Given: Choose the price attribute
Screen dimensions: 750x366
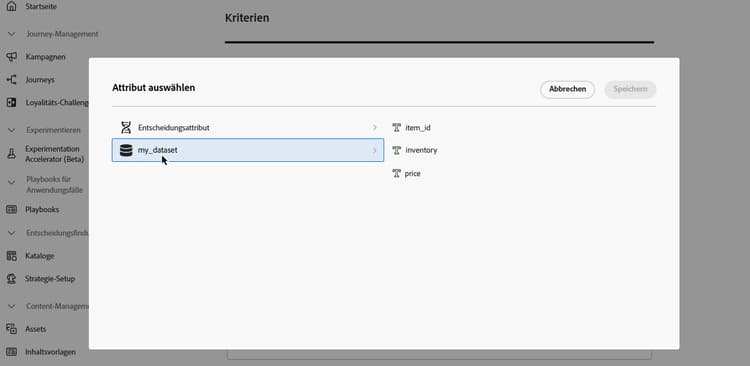Looking at the screenshot, I should 406,174.
